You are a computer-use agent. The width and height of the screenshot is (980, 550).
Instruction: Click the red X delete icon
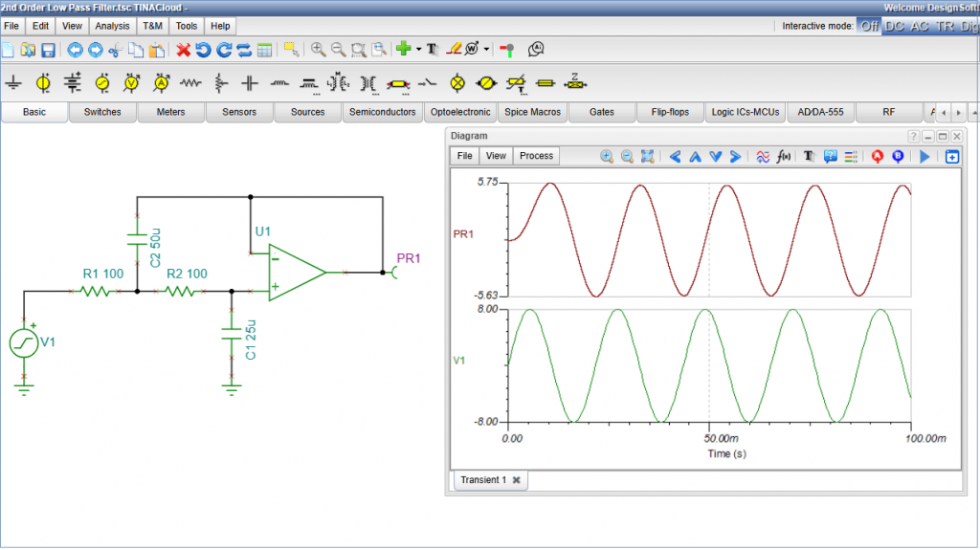(184, 50)
